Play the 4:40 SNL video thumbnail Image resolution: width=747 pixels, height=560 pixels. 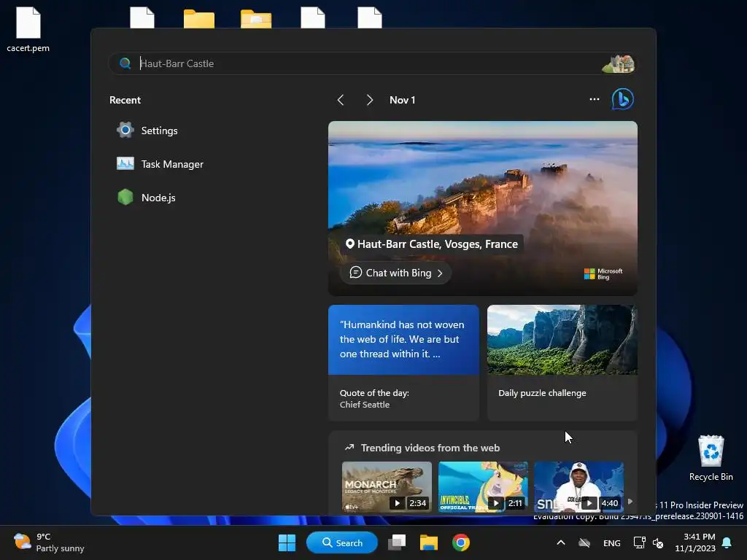coord(578,487)
